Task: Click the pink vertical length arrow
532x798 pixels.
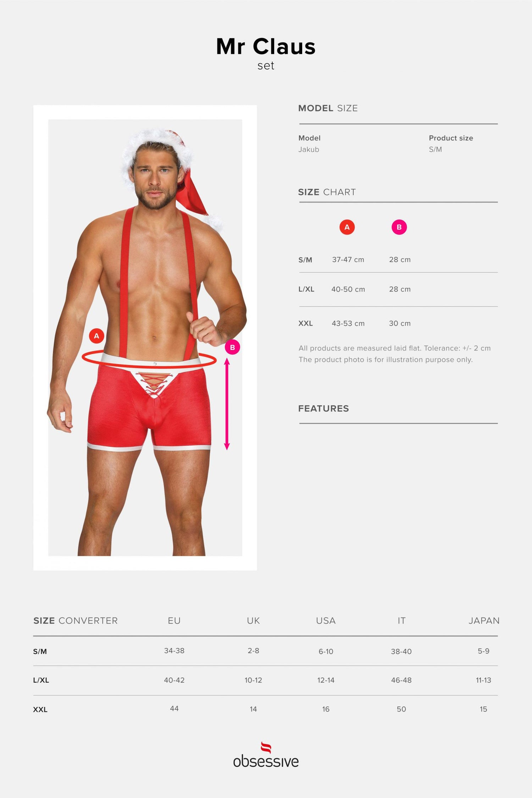Action: tap(227, 404)
